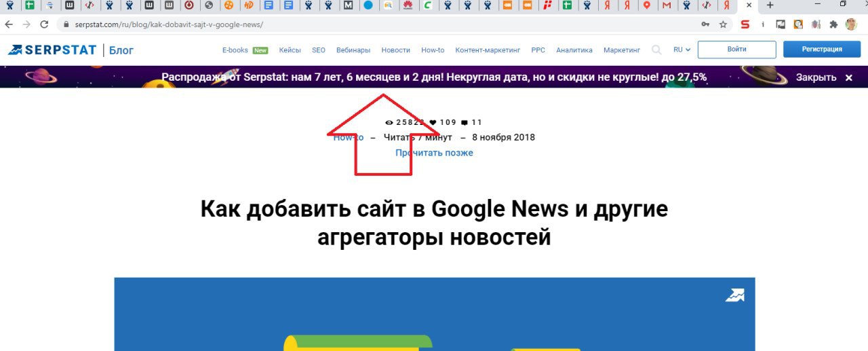Open the Chrome profile avatar
Image resolution: width=868 pixels, height=351 pixels.
pyautogui.click(x=851, y=24)
